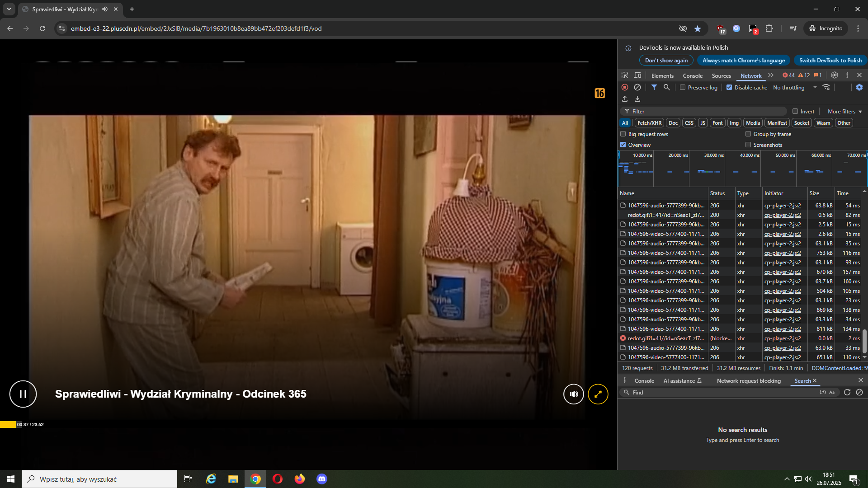This screenshot has height=488, width=868.
Task: Expand the More filters dropdown
Action: tap(844, 112)
